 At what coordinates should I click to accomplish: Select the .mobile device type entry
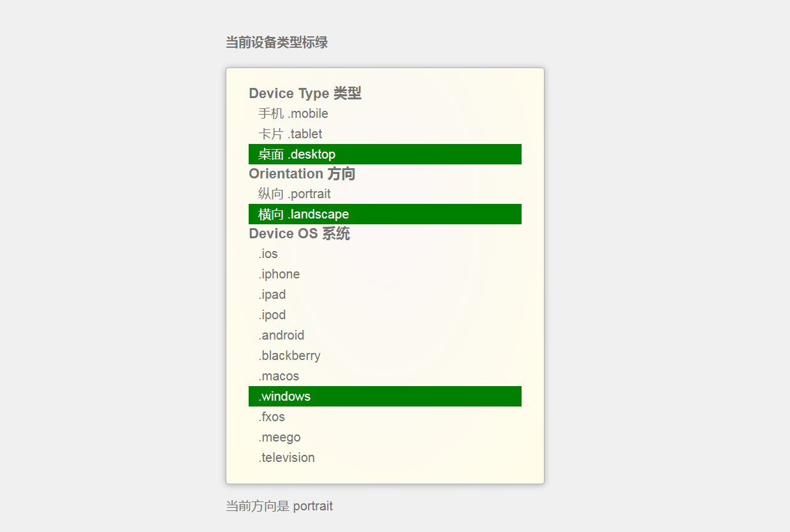click(x=293, y=113)
